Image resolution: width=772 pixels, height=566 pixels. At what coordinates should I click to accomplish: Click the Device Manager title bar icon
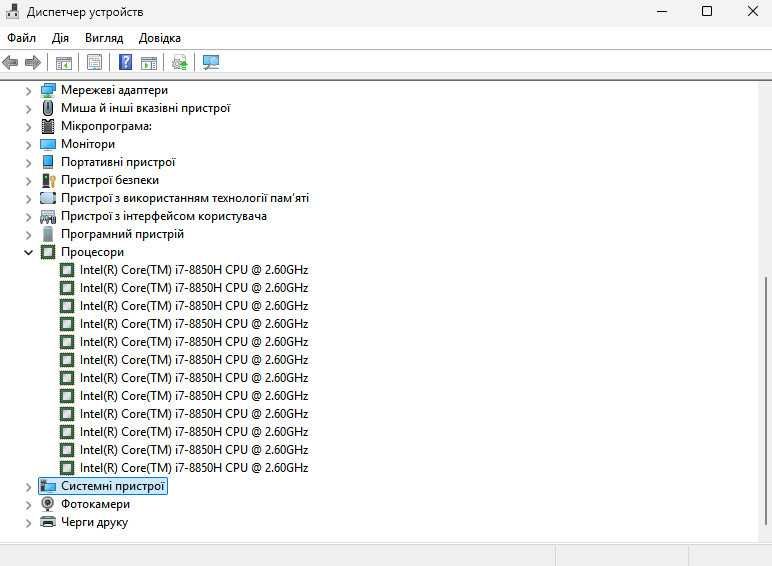tap(12, 11)
